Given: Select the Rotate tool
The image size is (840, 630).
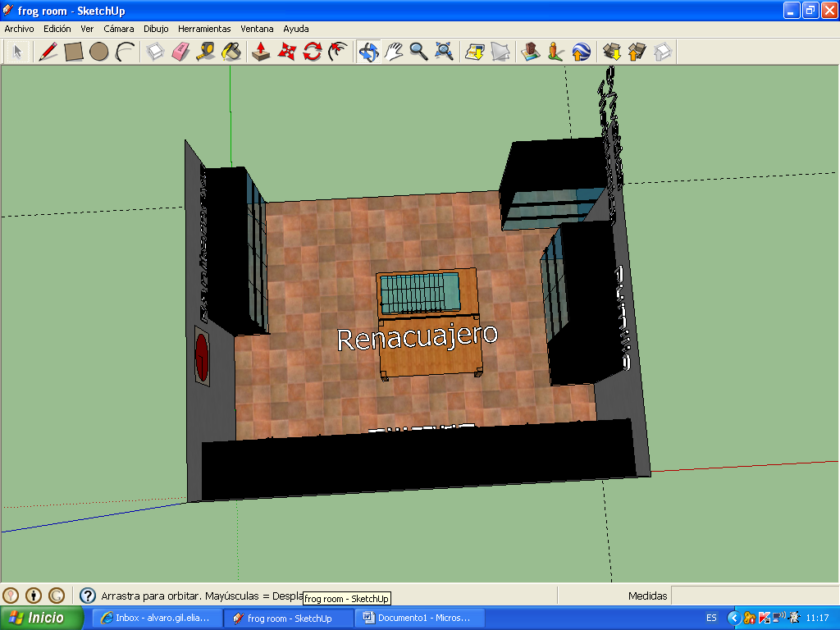Looking at the screenshot, I should pyautogui.click(x=313, y=52).
